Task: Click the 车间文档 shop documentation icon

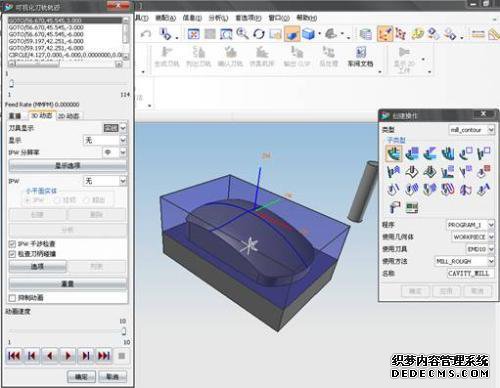Action: click(360, 56)
